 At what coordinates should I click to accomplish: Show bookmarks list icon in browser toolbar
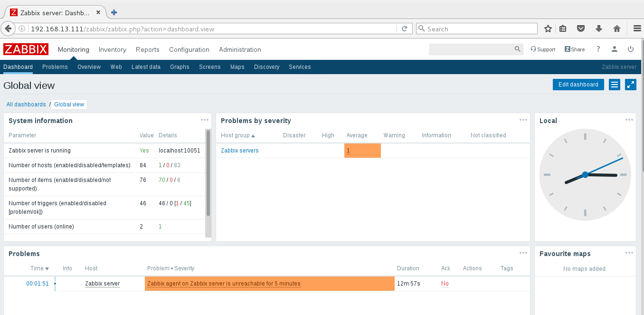pyautogui.click(x=563, y=29)
